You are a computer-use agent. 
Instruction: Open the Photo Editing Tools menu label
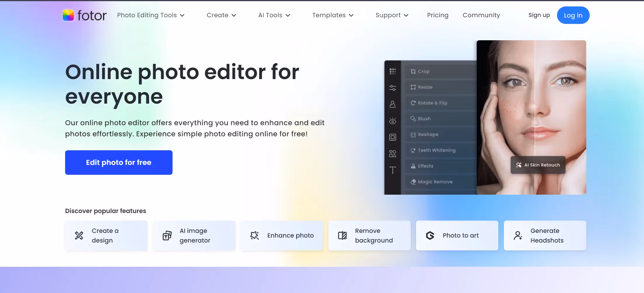click(x=147, y=15)
